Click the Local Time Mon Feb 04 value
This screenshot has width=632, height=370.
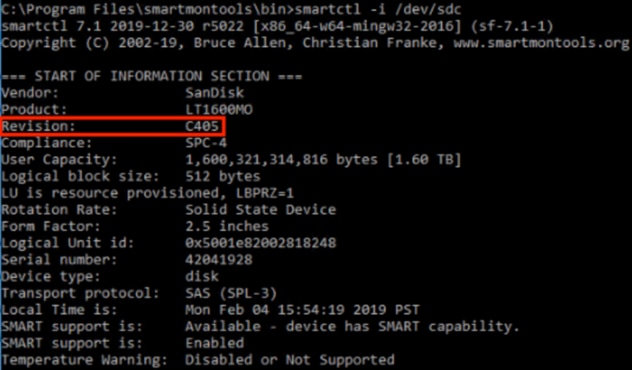(302, 310)
